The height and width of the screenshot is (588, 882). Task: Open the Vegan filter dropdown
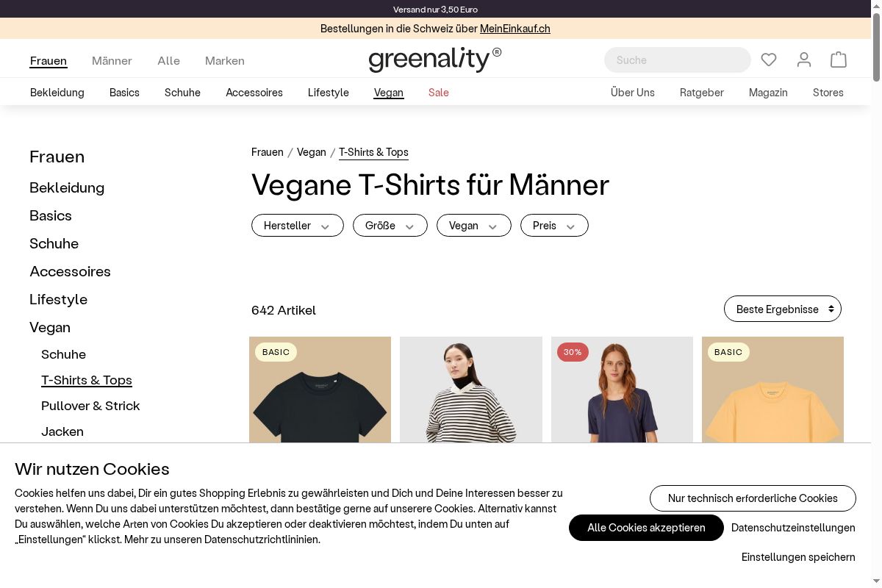click(474, 226)
